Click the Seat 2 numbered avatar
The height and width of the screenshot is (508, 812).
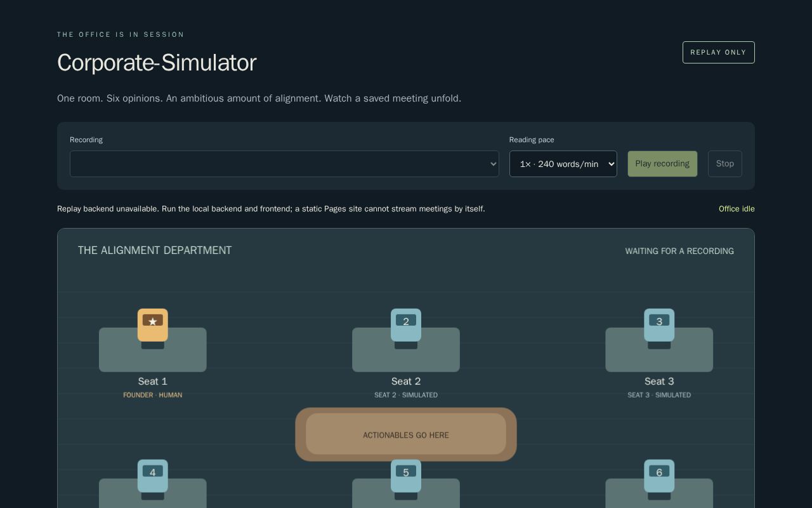click(x=406, y=325)
